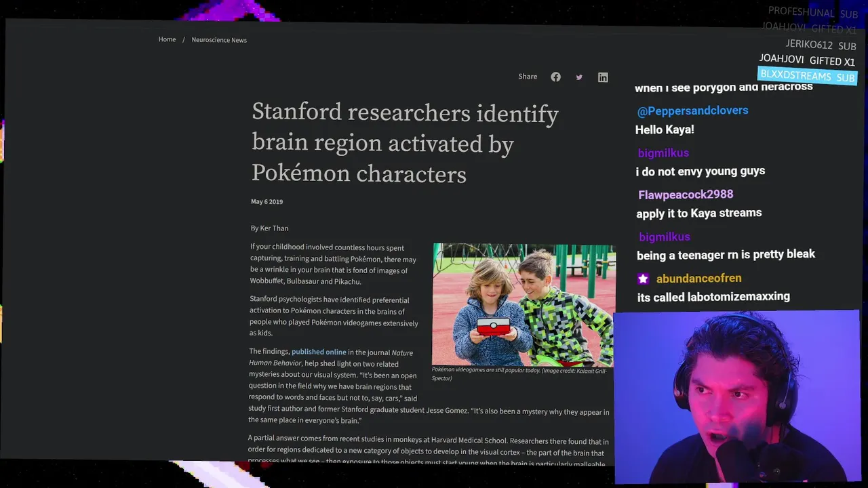The height and width of the screenshot is (488, 868).
Task: Click message 'apply it to Kaya streams'
Action: [699, 213]
